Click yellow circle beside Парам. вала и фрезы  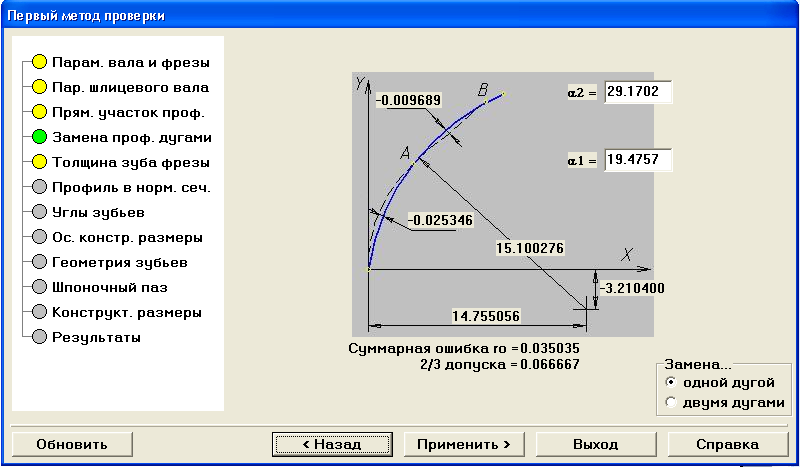[x=39, y=62]
